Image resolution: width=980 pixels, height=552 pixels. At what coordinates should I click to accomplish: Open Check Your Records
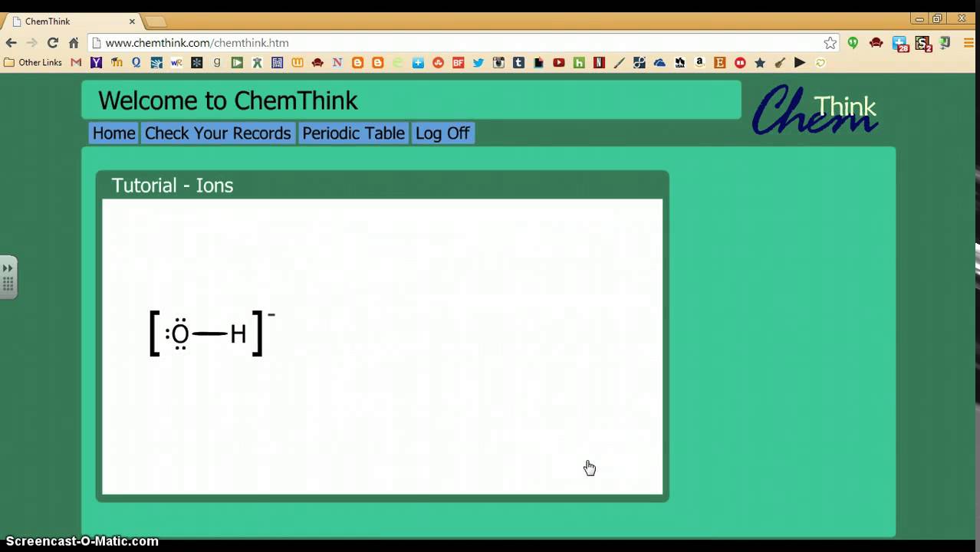[218, 133]
